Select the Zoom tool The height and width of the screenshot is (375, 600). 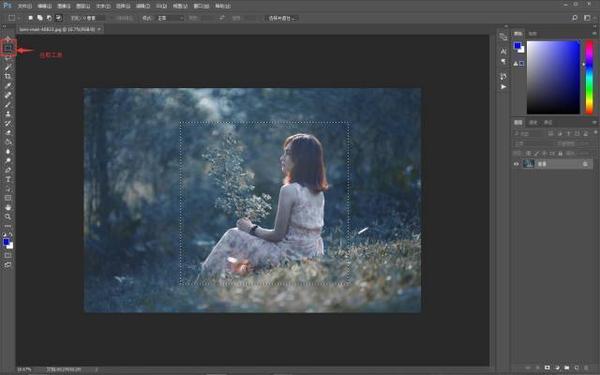click(8, 217)
